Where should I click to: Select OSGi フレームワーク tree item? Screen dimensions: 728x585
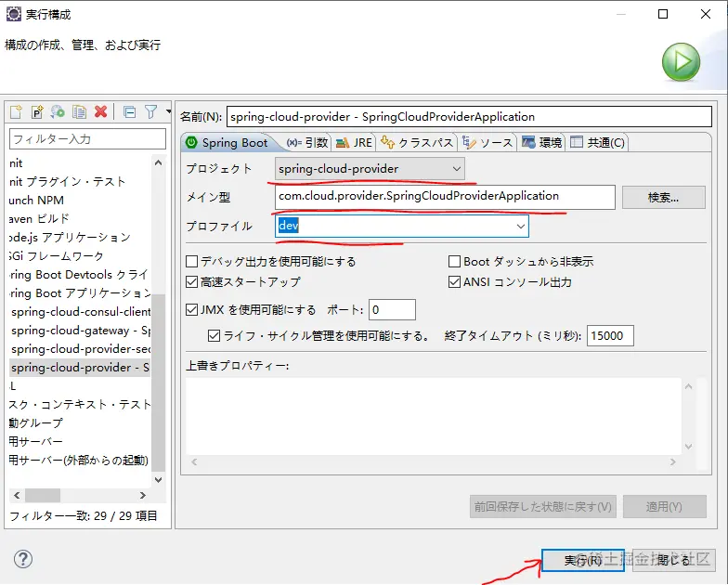click(56, 256)
